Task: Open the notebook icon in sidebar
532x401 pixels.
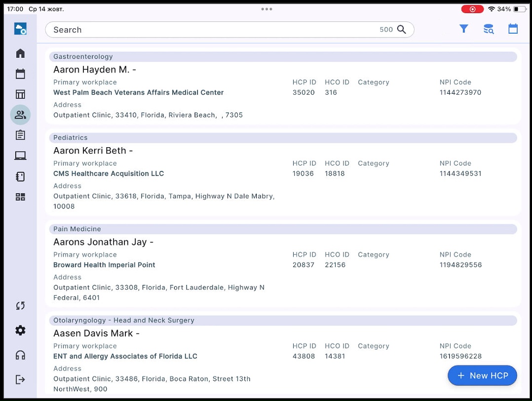Action: tap(20, 177)
